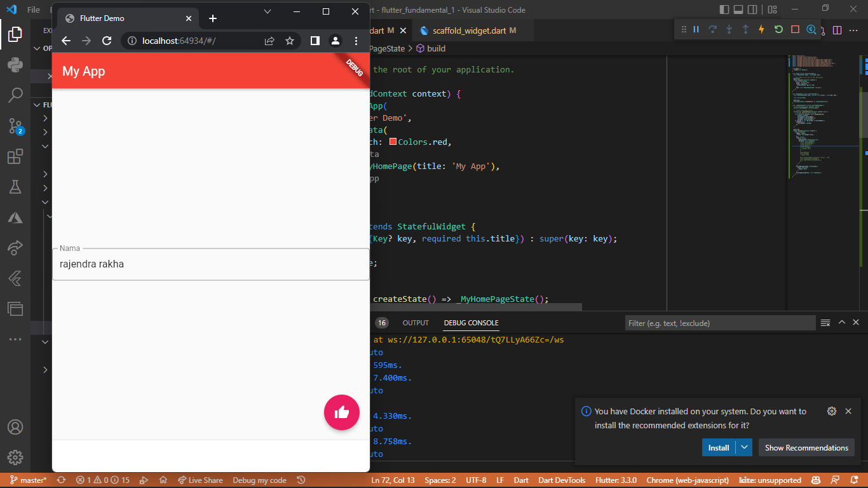The width and height of the screenshot is (868, 488).
Task: Click the red Colors.red swatch in code
Action: [393, 142]
